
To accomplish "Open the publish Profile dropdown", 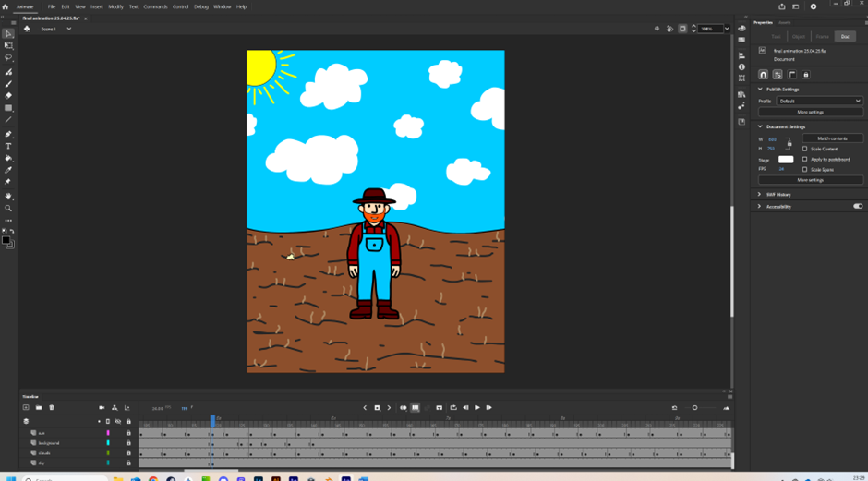I will tap(819, 101).
